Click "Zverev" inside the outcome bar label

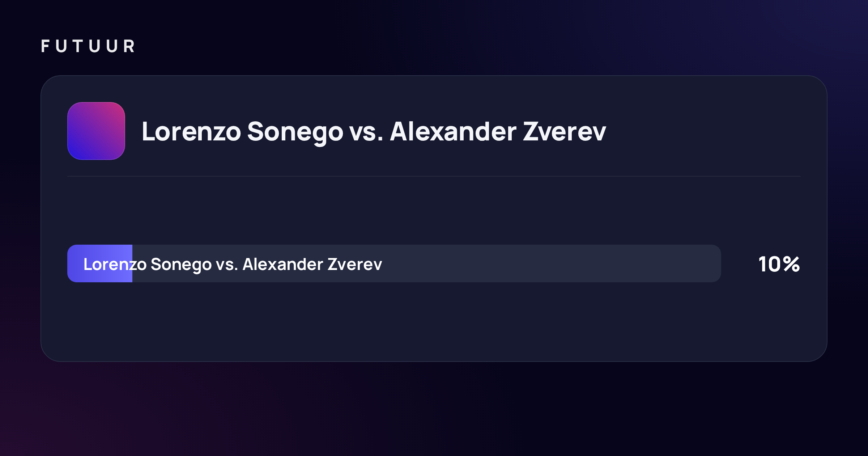(355, 264)
